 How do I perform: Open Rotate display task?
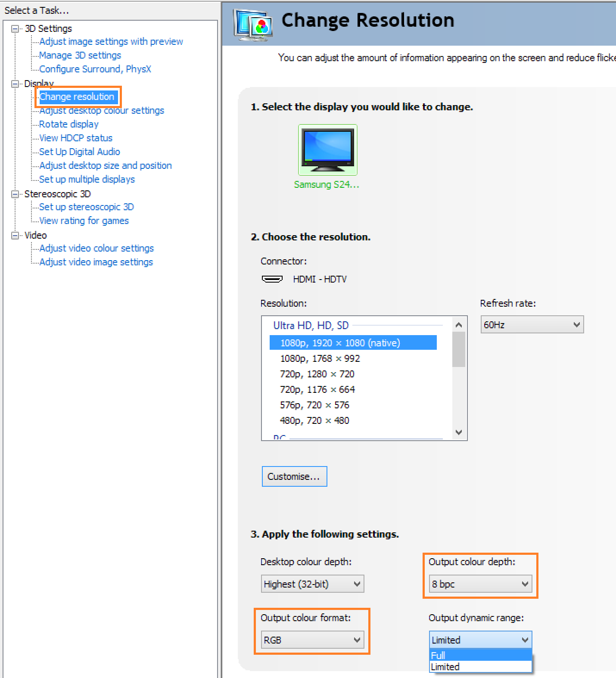click(69, 124)
